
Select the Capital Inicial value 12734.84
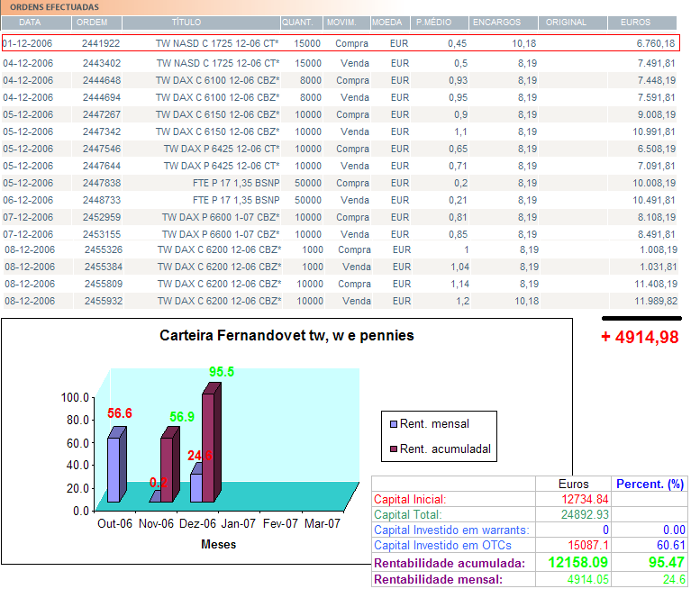point(585,499)
